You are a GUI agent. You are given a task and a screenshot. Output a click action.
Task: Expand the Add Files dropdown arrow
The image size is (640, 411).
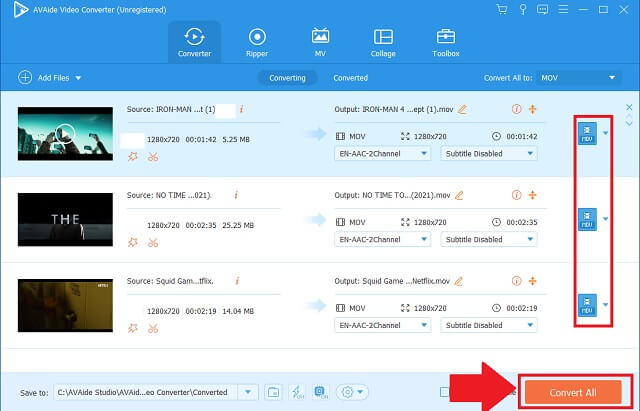tap(78, 78)
